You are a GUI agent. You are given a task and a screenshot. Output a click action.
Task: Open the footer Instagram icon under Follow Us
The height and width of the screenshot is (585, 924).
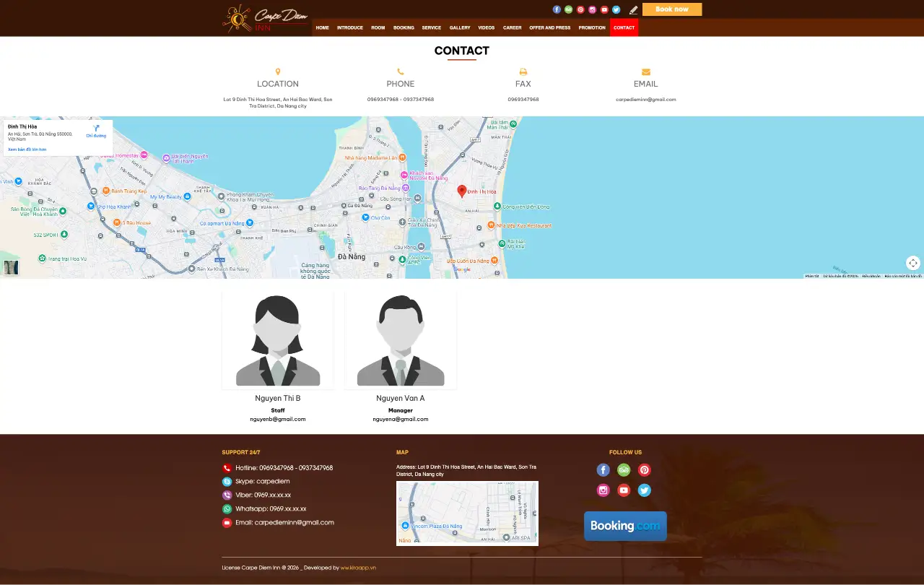coord(603,490)
